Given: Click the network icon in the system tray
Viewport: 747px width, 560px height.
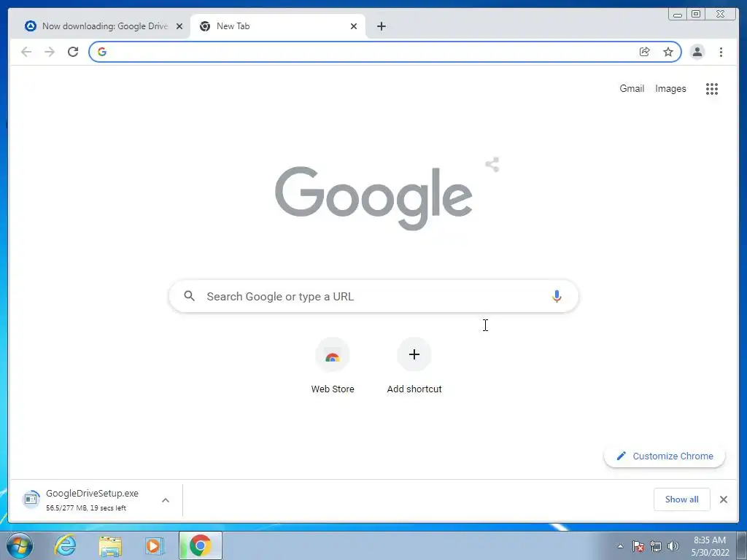Looking at the screenshot, I should (656, 546).
